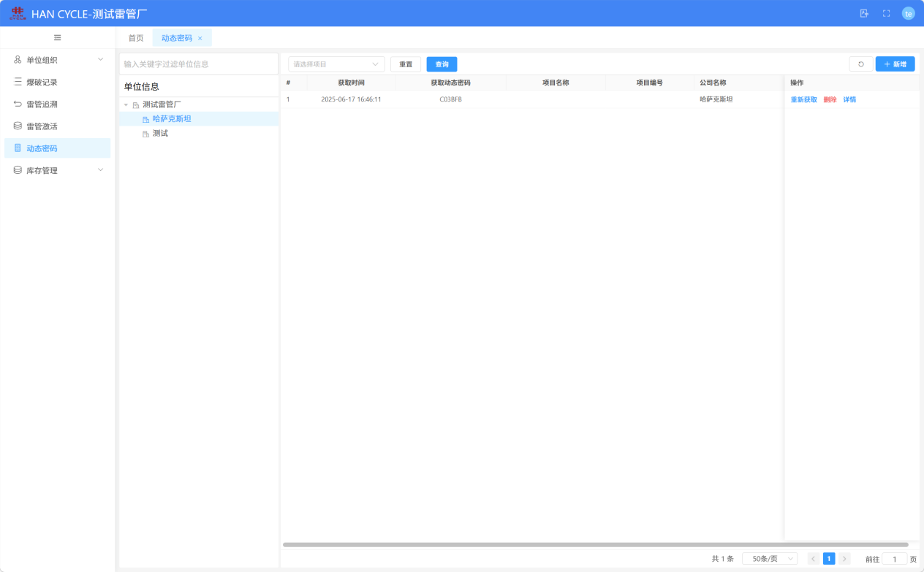
Task: Click the export icon in header
Action: pyautogui.click(x=864, y=13)
